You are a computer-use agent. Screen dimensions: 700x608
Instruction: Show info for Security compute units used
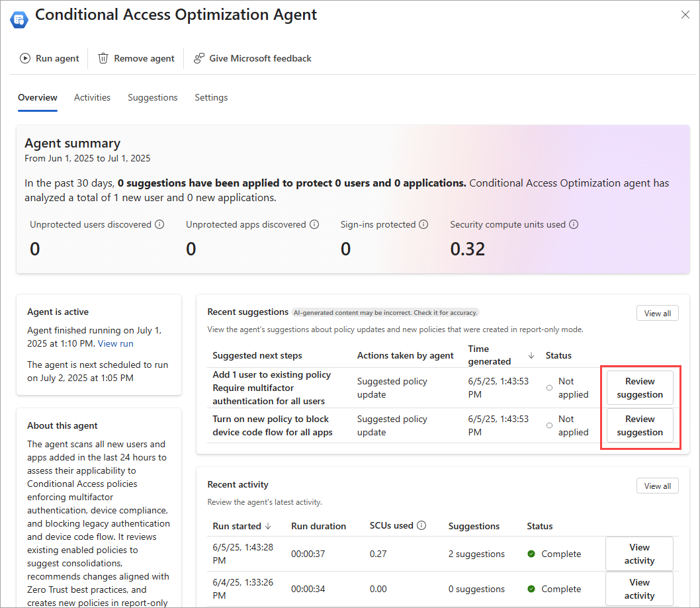574,224
